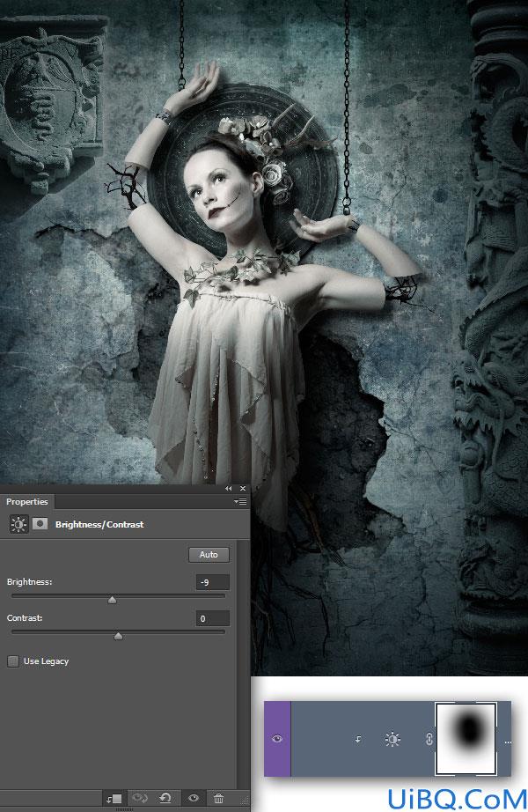Image resolution: width=528 pixels, height=812 pixels.
Task: Close the Properties panel
Action: point(243,488)
